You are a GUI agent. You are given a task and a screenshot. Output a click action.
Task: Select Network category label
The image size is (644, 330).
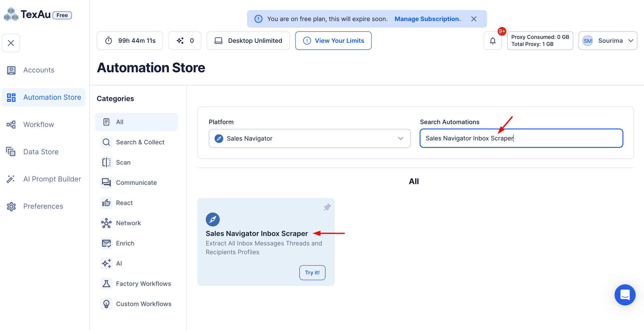tap(128, 223)
